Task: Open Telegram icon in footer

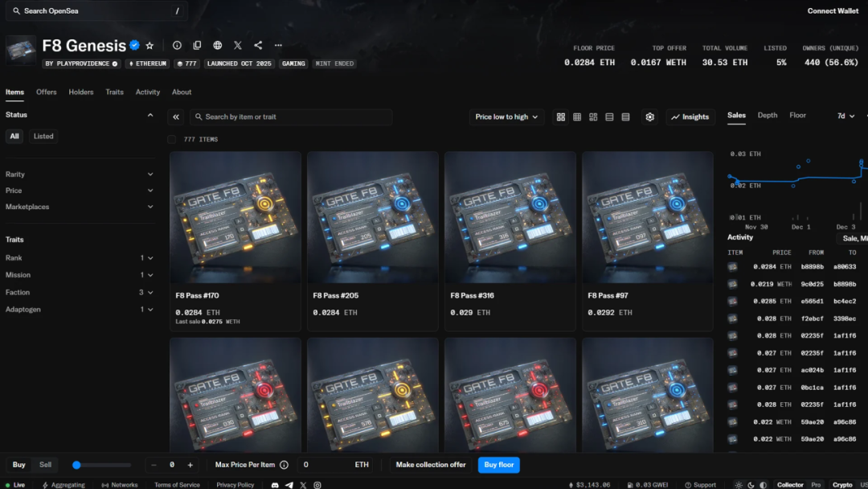Action: click(x=289, y=485)
